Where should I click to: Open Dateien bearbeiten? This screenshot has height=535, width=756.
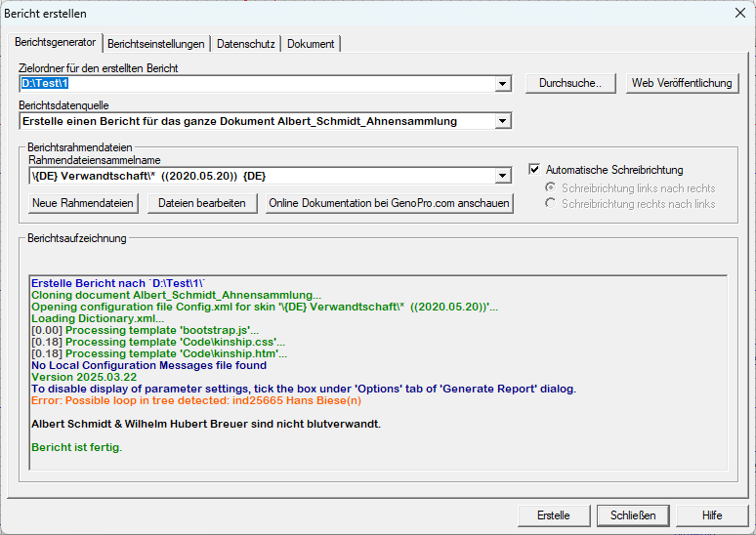tap(203, 203)
